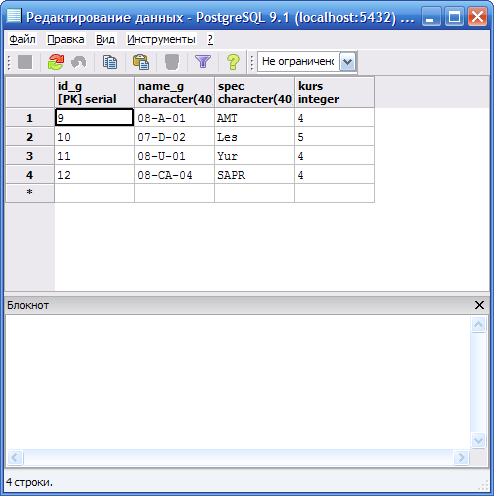Click the id_g cell with value 11

[x=95, y=155]
